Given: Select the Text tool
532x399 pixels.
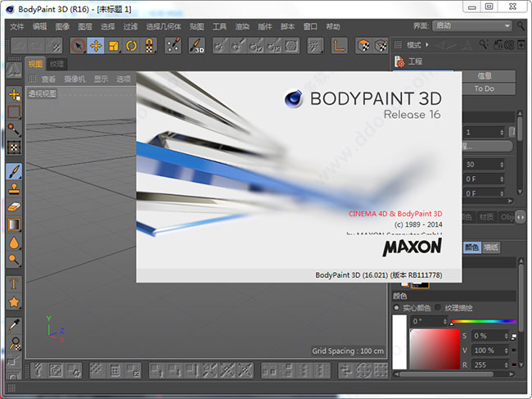Looking at the screenshot, I should tap(14, 283).
